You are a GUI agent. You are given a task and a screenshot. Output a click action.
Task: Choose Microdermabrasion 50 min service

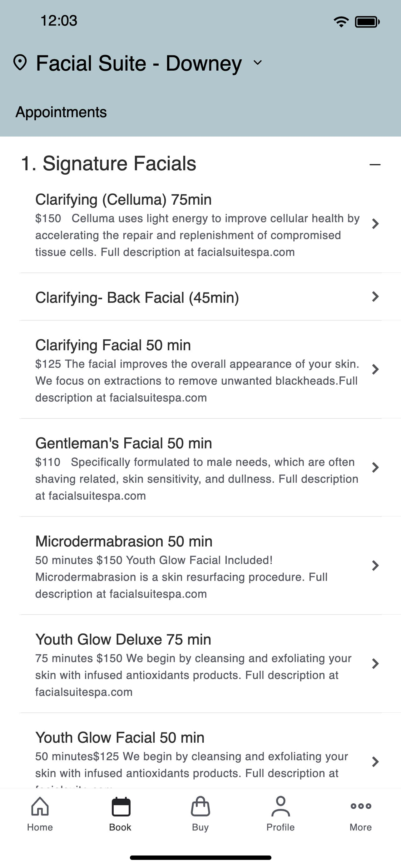tap(200, 566)
